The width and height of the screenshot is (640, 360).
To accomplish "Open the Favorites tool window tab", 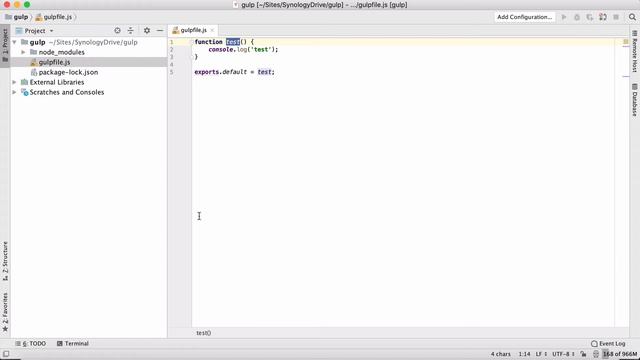I will click(5, 312).
